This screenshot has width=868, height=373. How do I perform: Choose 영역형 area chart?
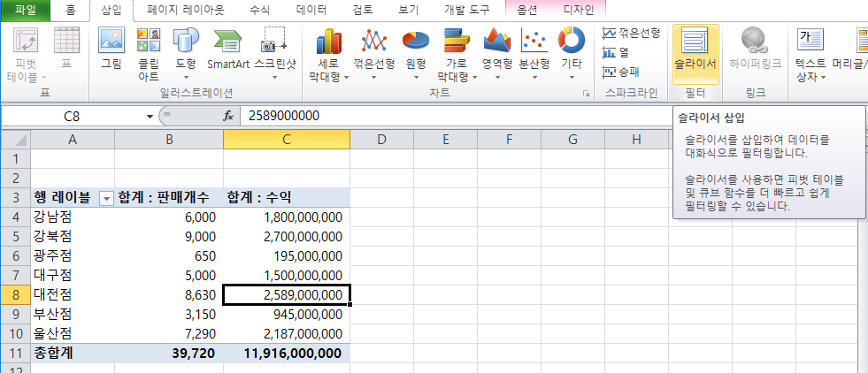[x=496, y=54]
